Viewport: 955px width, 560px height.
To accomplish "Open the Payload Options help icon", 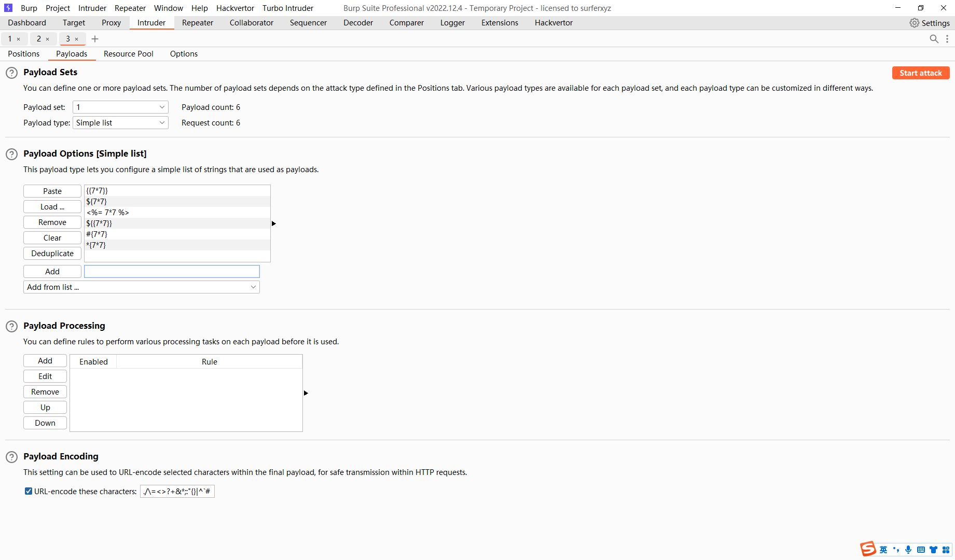I will coord(11,155).
